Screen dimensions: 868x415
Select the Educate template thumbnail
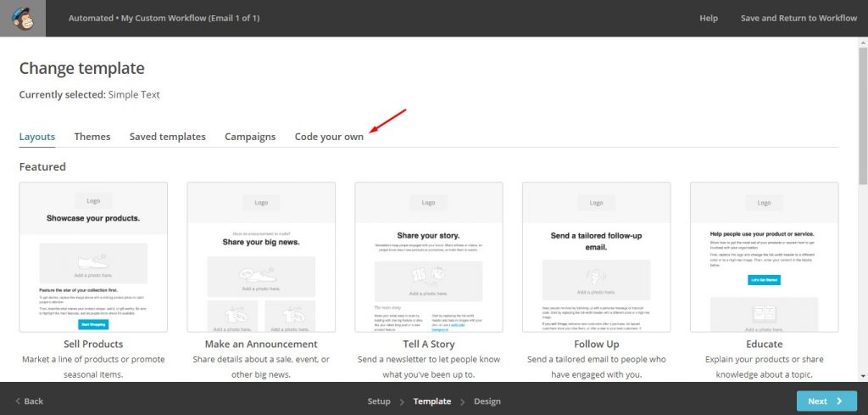pyautogui.click(x=765, y=257)
